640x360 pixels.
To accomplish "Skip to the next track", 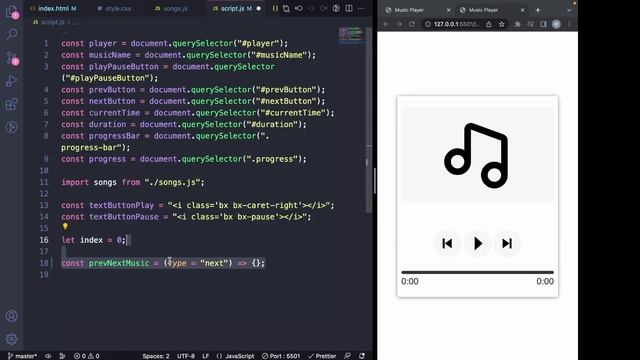I will click(x=507, y=243).
